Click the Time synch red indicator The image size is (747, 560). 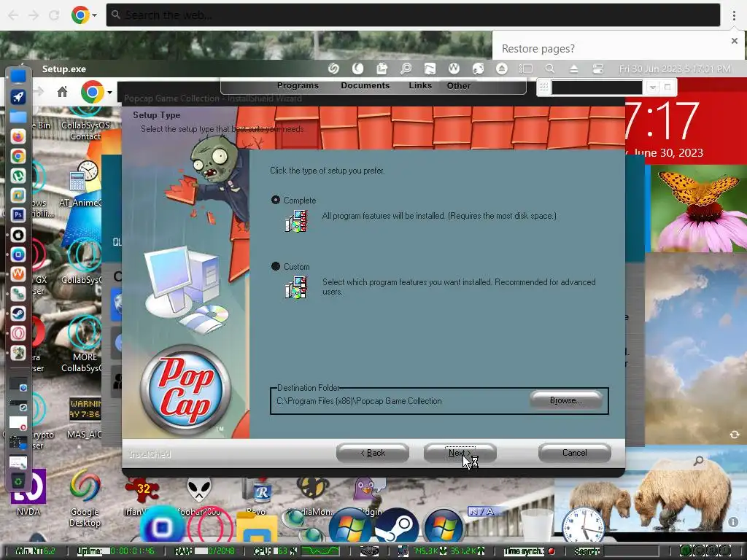click(551, 551)
